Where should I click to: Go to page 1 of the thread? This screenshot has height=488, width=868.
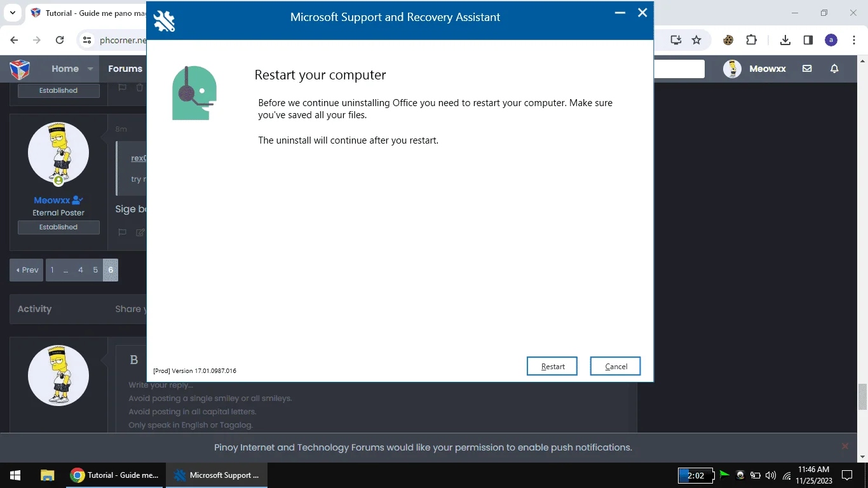(52, 270)
